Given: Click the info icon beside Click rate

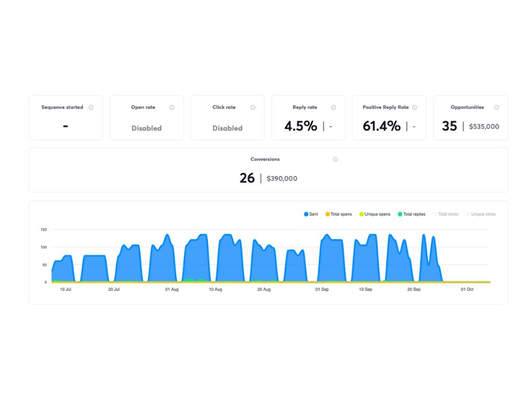Looking at the screenshot, I should [253, 107].
